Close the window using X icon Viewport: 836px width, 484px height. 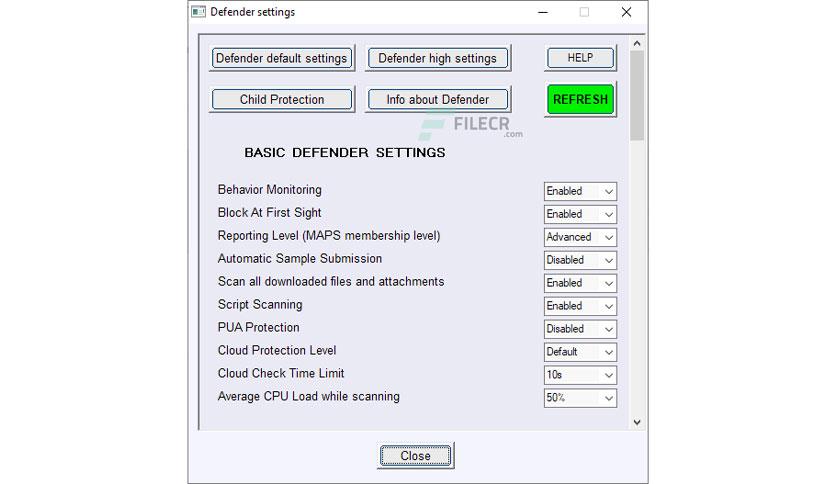(x=626, y=12)
